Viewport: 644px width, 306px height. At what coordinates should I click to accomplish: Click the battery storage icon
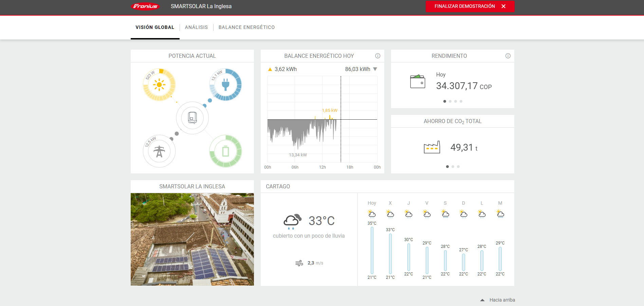[x=225, y=151]
